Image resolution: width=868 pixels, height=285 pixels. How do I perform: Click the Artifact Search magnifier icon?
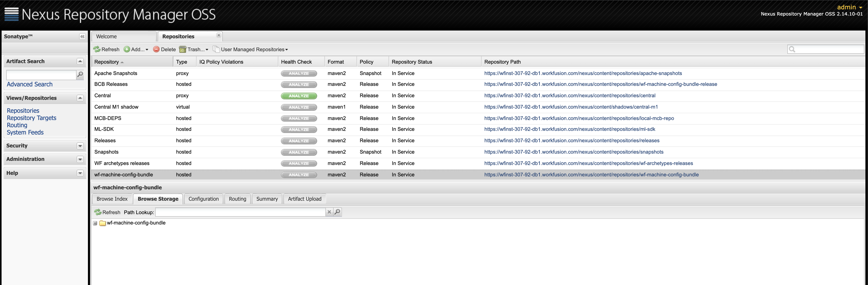coord(80,74)
